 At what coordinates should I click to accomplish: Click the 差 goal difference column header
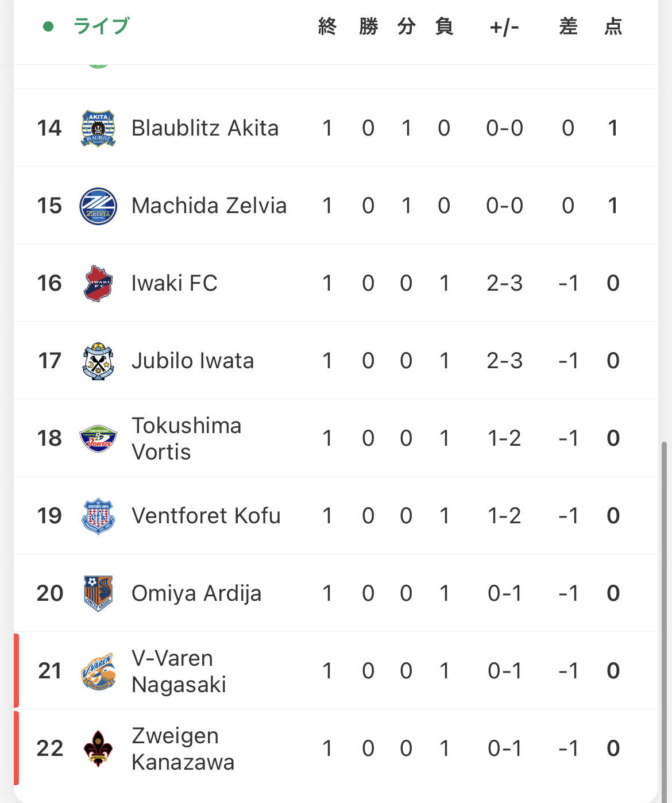click(x=568, y=26)
